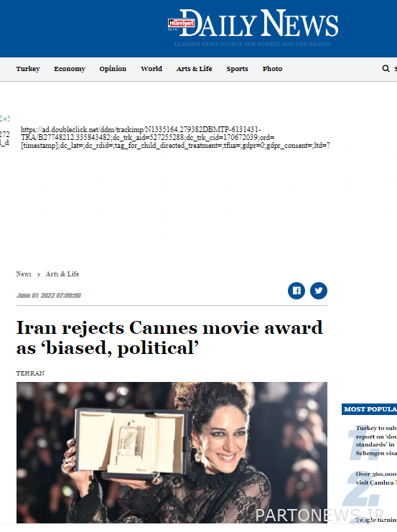Screen dimensions: 397x532
Task: Click the News breadcrumb link
Action: (24, 274)
